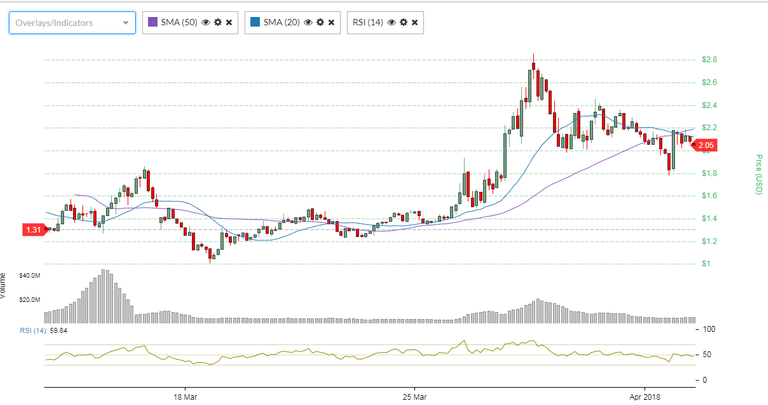This screenshot has height=405, width=768.
Task: Open settings gear for SMA (50)
Action: coord(217,22)
